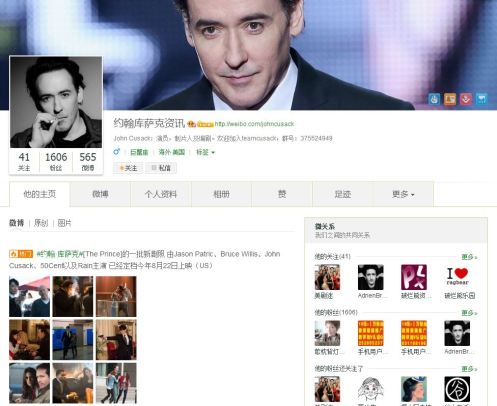
Task: Click the 微关系 panel heading
Action: 325,226
